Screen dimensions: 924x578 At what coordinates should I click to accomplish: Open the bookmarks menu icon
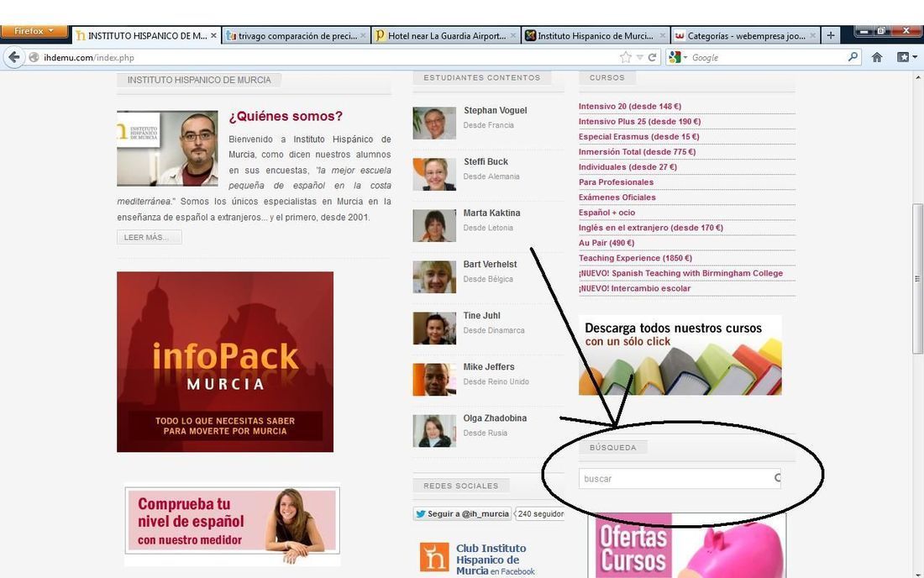pos(906,57)
